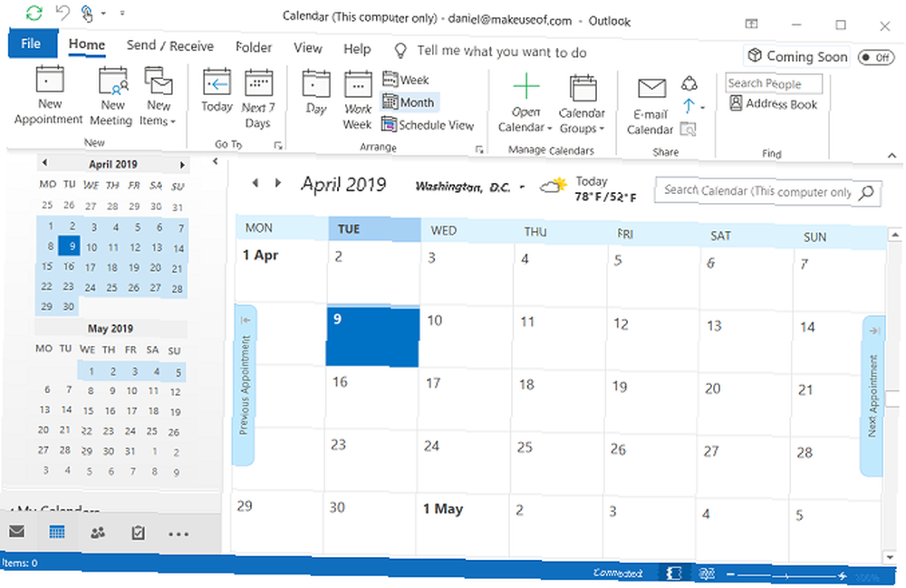The image size is (906, 588).
Task: Go to previous month in main calendar
Action: [255, 183]
